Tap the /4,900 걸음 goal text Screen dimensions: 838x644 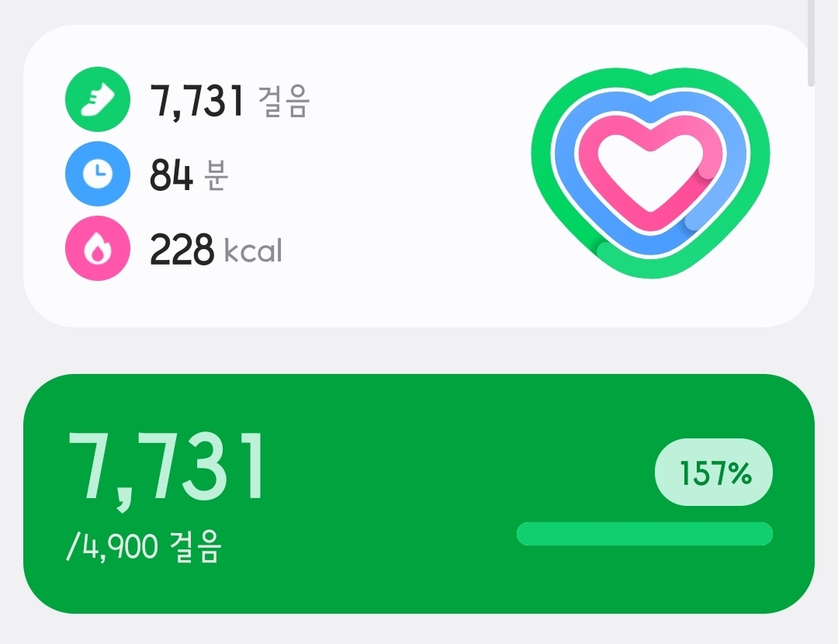coord(144,548)
